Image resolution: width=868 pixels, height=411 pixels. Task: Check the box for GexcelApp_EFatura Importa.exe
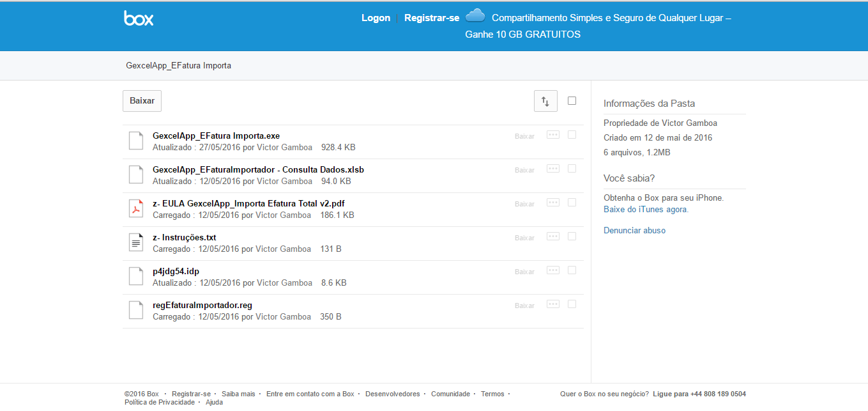point(572,134)
